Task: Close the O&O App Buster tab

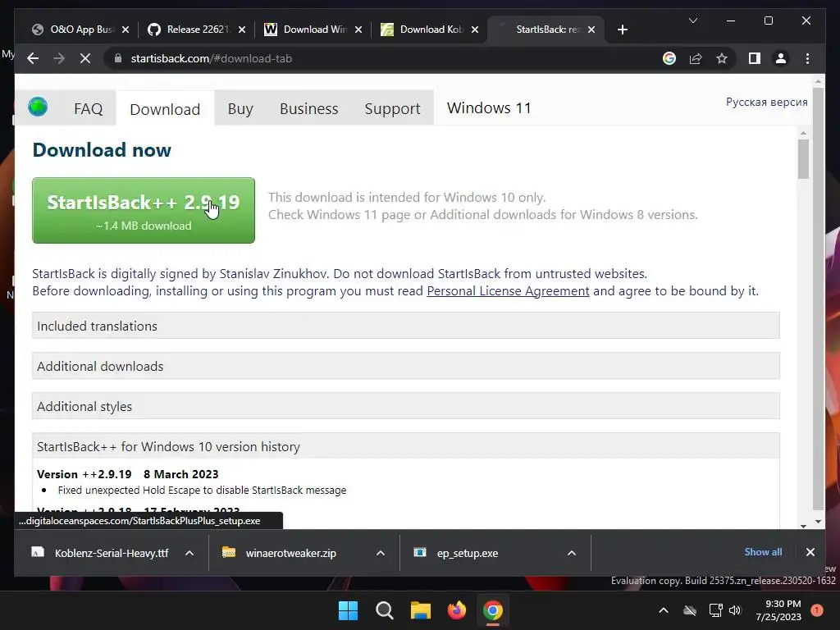Action: [126, 30]
